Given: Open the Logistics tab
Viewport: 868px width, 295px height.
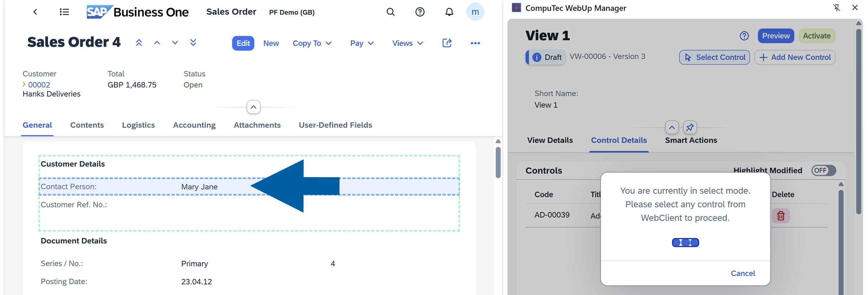Looking at the screenshot, I should click(138, 125).
